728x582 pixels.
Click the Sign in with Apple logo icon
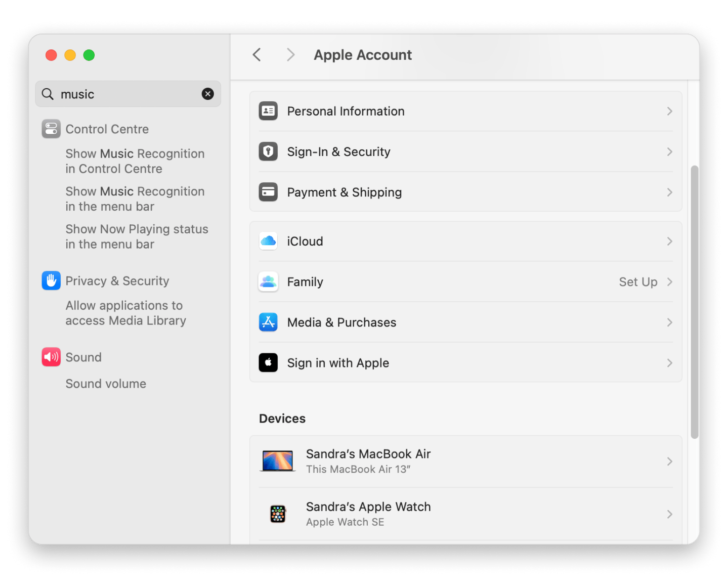(x=268, y=363)
